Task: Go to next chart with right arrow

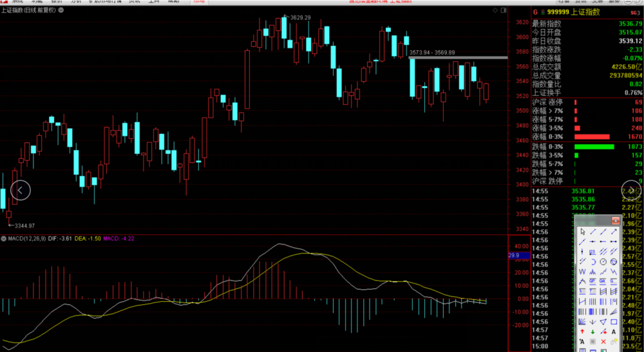Action: point(631,190)
